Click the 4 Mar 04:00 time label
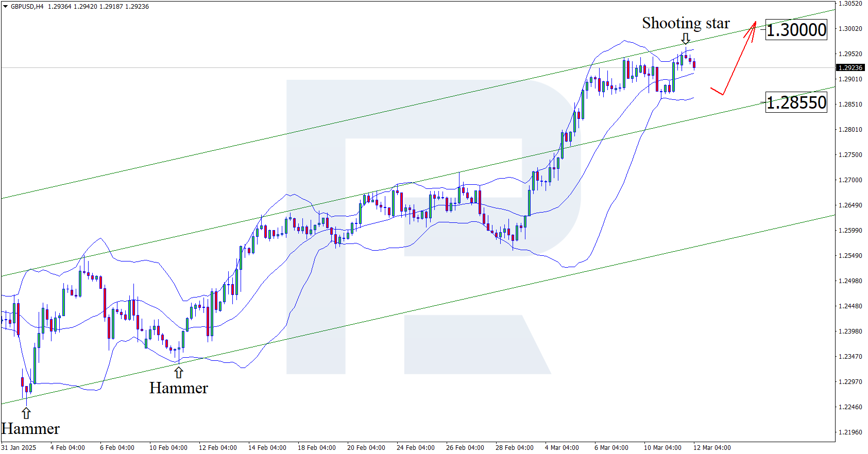868x454 pixels. [x=562, y=448]
